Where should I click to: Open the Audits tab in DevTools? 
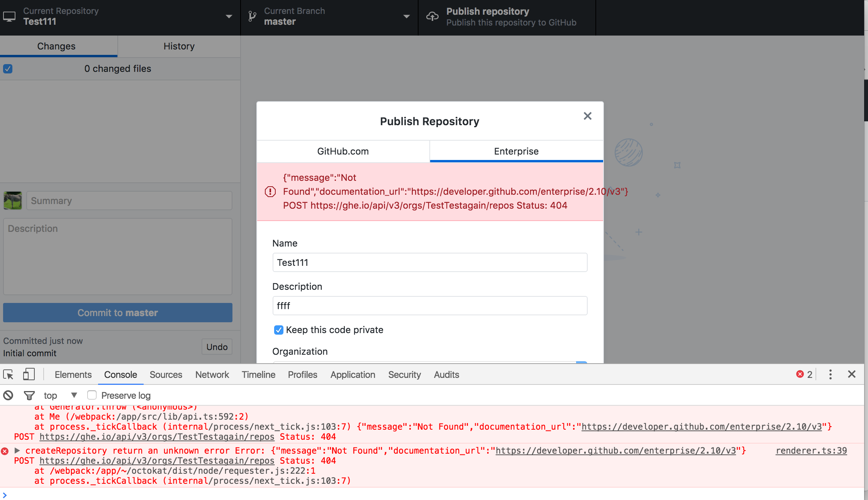click(x=446, y=374)
